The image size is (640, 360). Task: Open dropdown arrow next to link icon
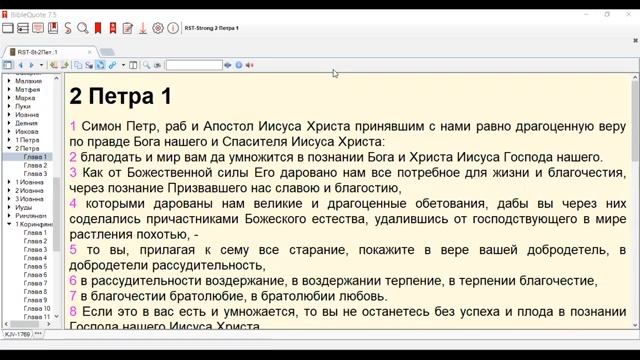tap(123, 65)
